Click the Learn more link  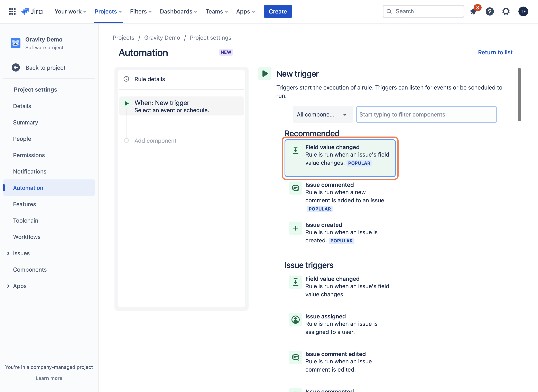click(49, 378)
